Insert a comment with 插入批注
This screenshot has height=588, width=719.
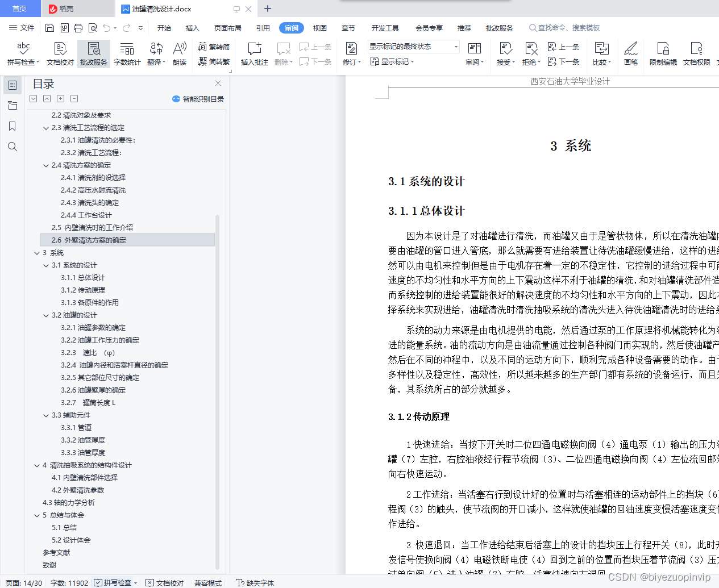(255, 54)
